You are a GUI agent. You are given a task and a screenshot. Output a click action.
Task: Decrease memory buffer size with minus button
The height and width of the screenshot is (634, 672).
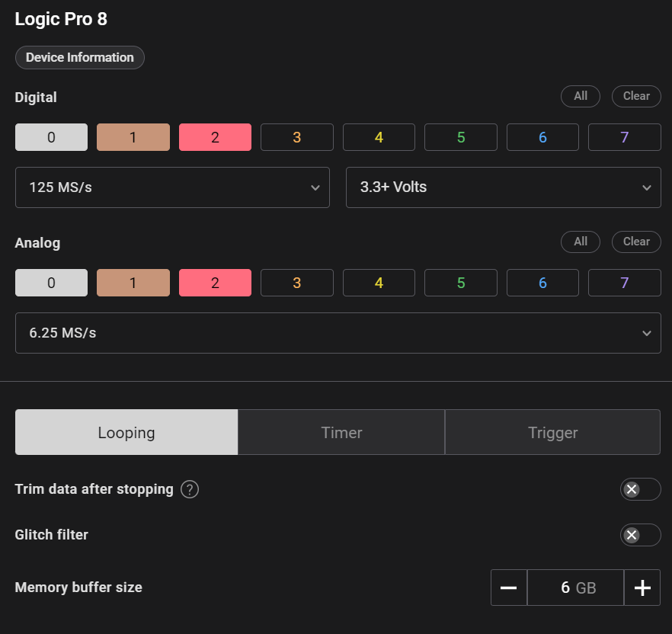click(509, 588)
